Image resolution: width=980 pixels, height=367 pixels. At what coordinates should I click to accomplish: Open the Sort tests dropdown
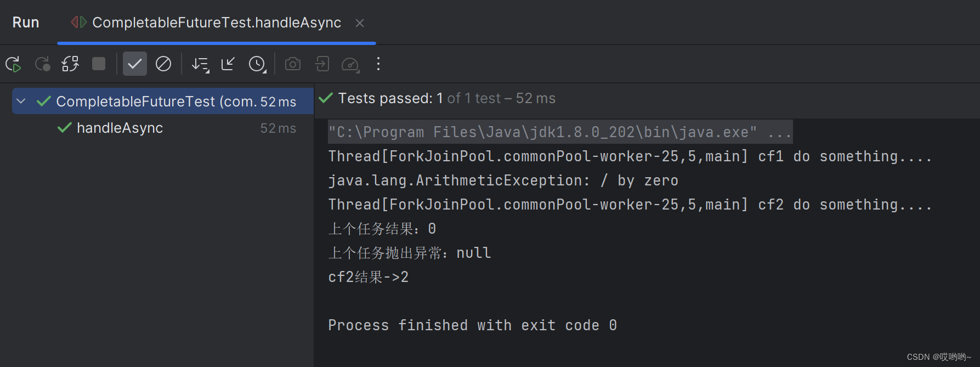pos(200,64)
